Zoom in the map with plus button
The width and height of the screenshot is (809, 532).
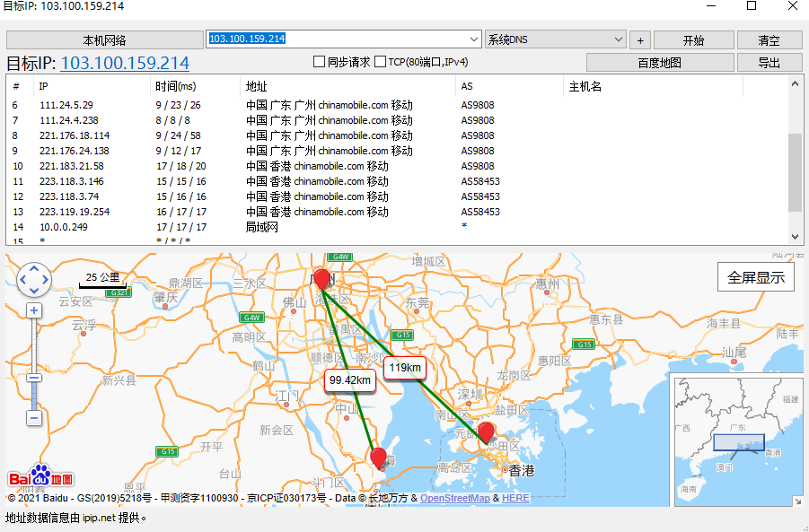(34, 310)
